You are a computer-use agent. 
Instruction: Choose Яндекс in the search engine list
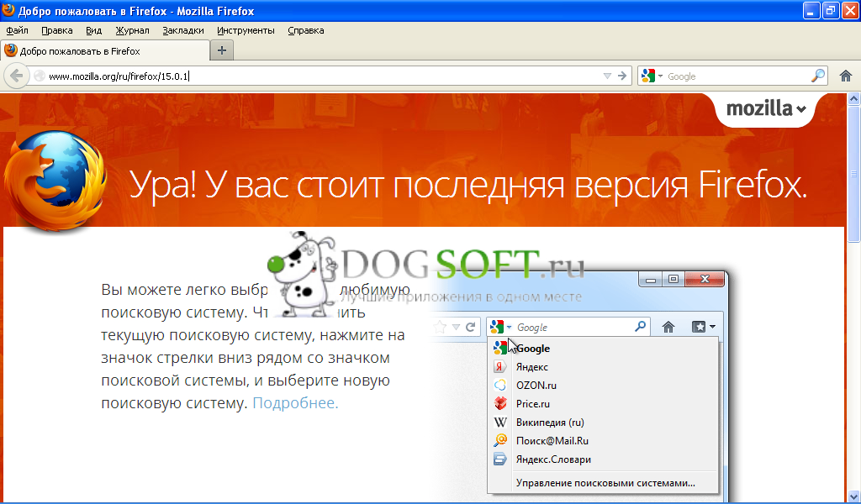point(603,367)
